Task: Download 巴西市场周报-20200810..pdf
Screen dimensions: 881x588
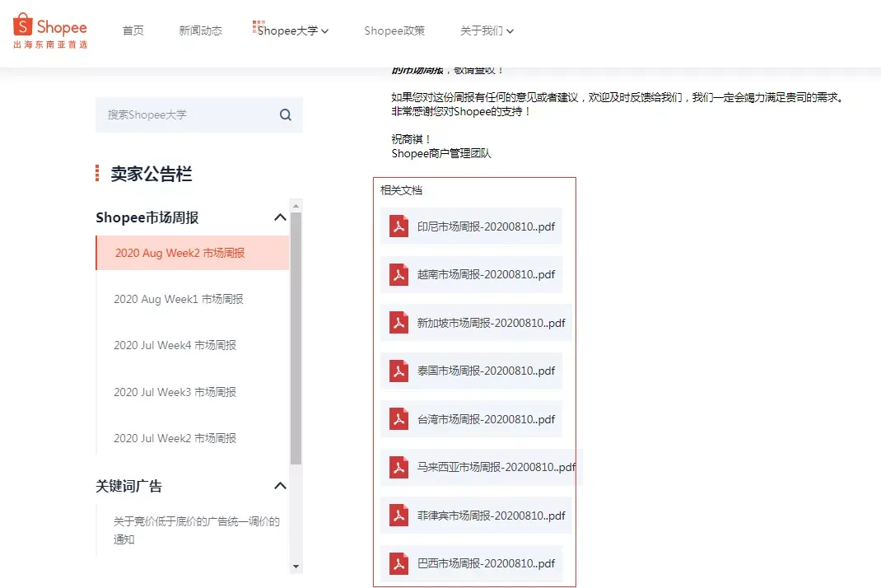Action: pyautogui.click(x=472, y=563)
